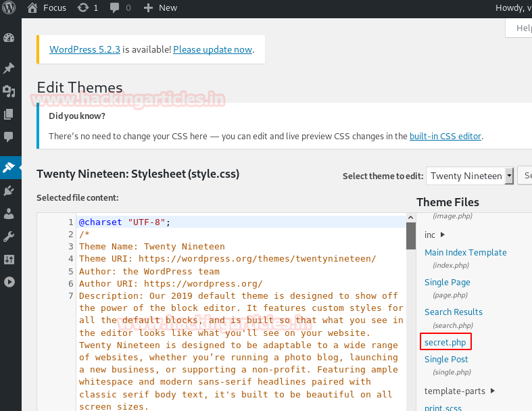532x411 pixels.
Task: Open the Twenty Nineteen theme dropdown
Action: point(470,176)
